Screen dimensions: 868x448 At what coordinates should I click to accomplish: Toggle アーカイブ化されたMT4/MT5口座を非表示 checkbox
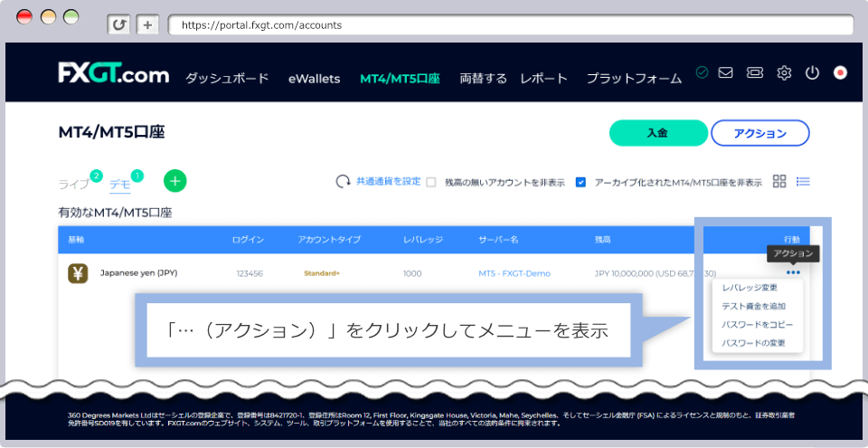pos(580,182)
